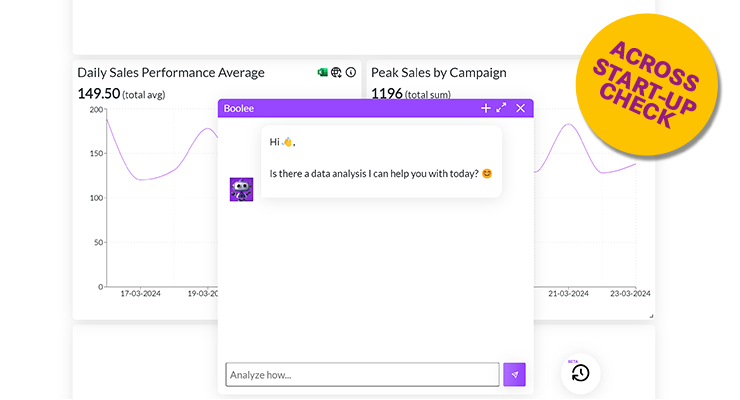The height and width of the screenshot is (400, 740).
Task: Click the 'Analyze how...' input field
Action: 362,375
